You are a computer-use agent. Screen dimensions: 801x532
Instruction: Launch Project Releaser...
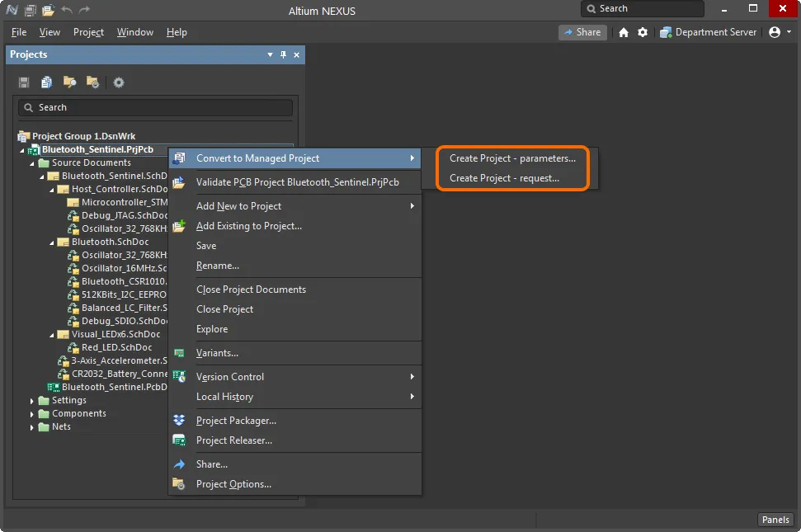pyautogui.click(x=294, y=440)
